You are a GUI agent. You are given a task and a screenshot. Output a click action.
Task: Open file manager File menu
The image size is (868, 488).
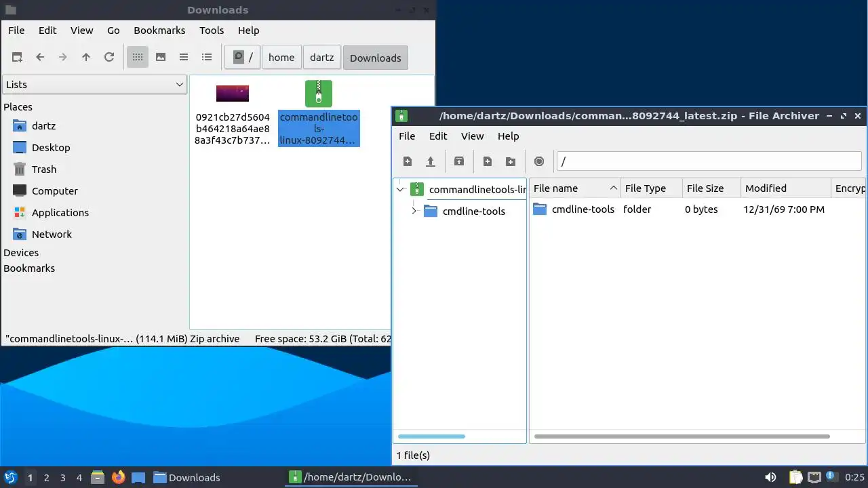click(x=16, y=30)
